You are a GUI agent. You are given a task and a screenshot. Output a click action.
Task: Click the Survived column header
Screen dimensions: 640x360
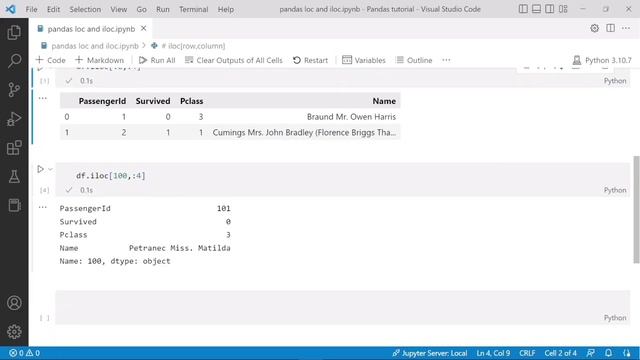pyautogui.click(x=153, y=101)
